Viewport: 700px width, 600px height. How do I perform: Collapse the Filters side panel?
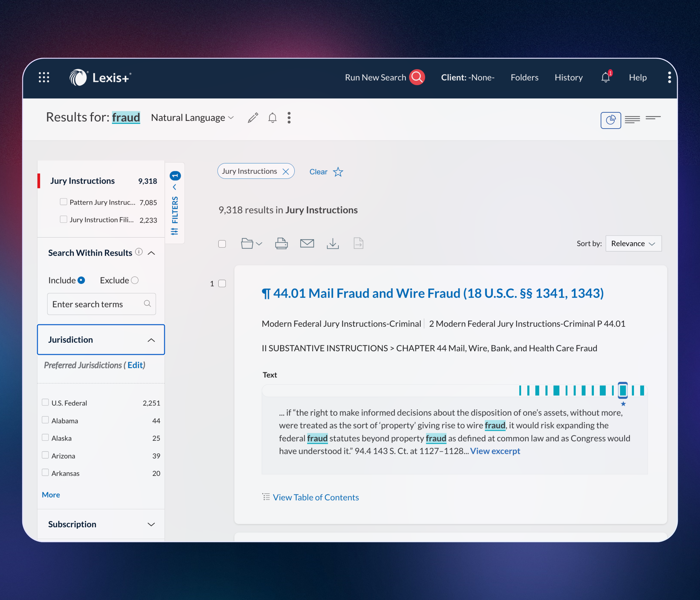[x=175, y=187]
